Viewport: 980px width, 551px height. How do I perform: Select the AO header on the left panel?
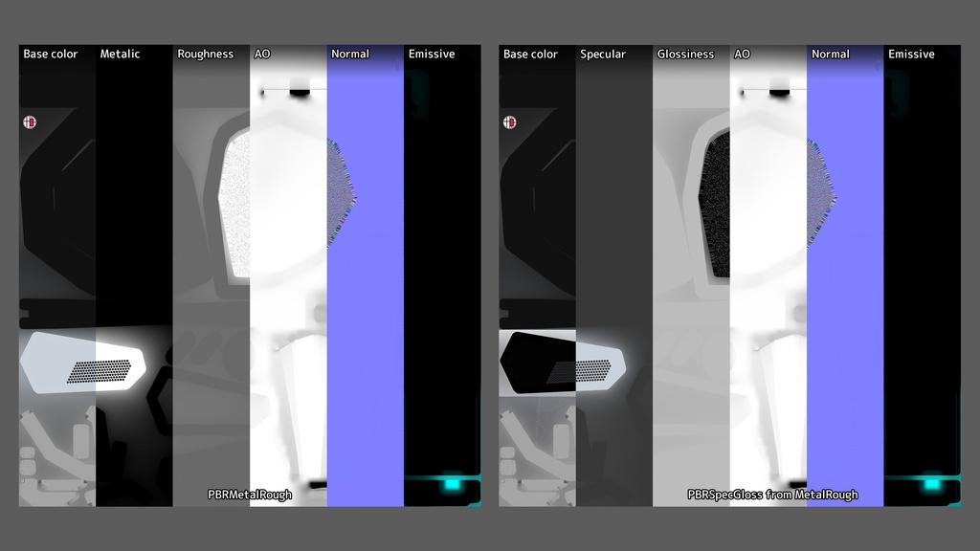[x=259, y=55]
